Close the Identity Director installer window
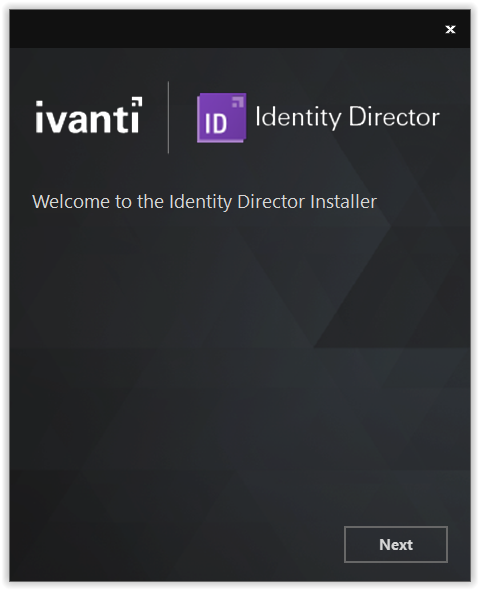The width and height of the screenshot is (479, 590). click(x=450, y=29)
